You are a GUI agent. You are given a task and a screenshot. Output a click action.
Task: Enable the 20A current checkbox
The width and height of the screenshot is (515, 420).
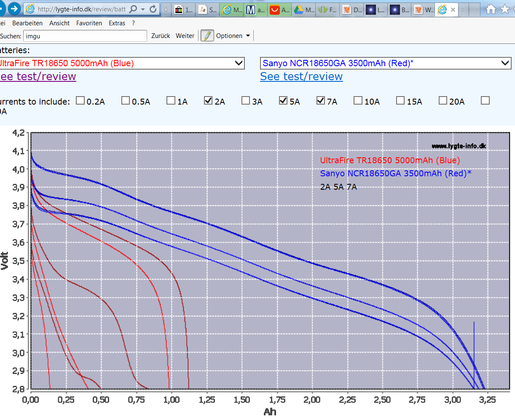(x=443, y=100)
